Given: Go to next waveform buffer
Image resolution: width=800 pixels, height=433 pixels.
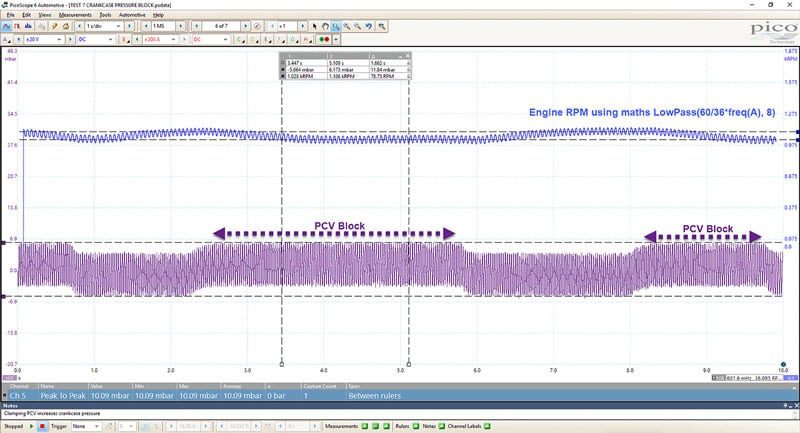Looking at the screenshot, I should coord(246,26).
